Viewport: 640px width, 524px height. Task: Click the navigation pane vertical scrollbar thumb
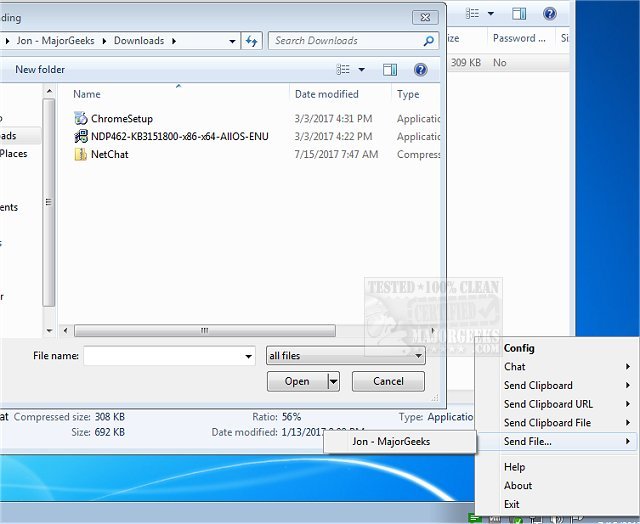pos(49,202)
